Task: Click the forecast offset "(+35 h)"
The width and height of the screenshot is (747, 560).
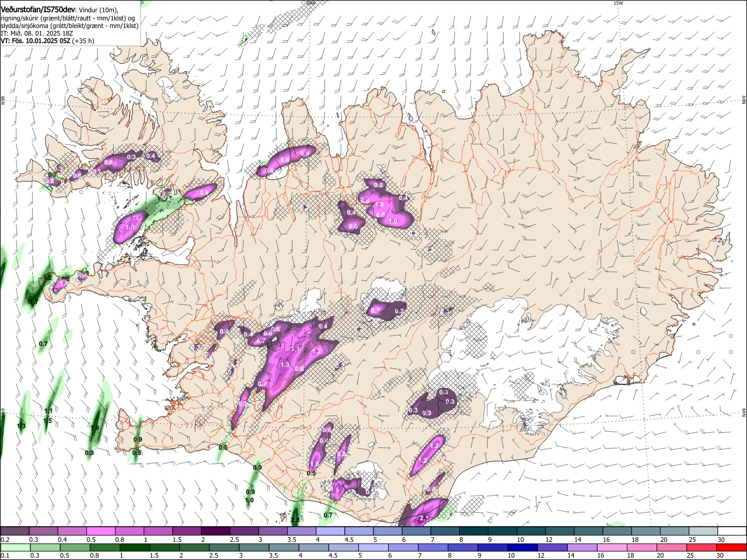Action: pos(84,41)
